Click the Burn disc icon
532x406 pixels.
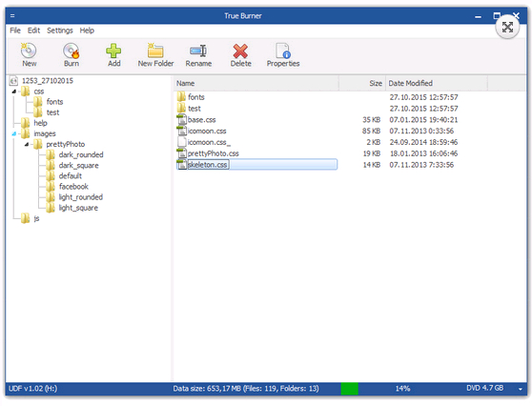[72, 51]
